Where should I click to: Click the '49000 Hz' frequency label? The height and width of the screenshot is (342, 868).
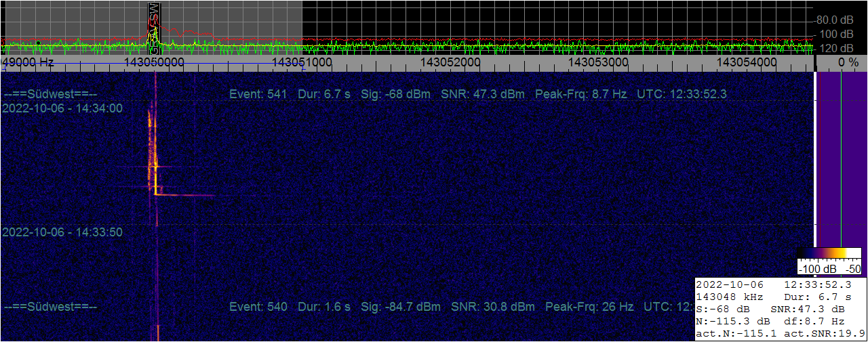(x=28, y=62)
